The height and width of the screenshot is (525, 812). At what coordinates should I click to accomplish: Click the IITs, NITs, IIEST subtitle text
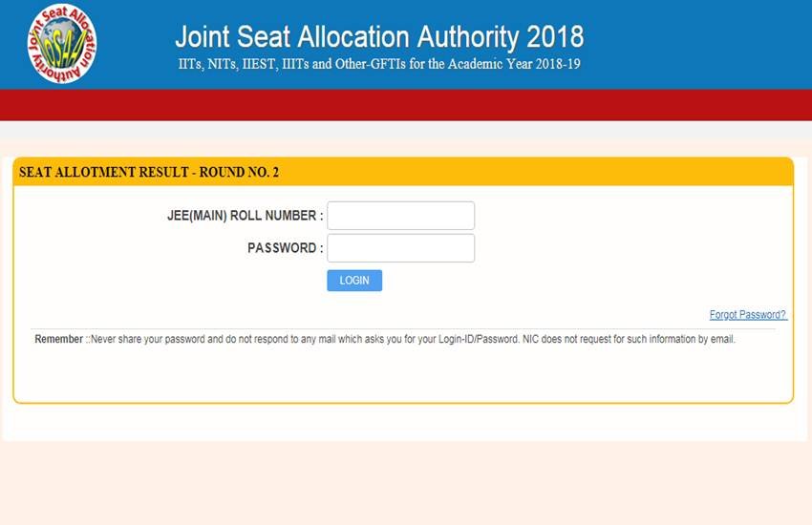[x=378, y=65]
